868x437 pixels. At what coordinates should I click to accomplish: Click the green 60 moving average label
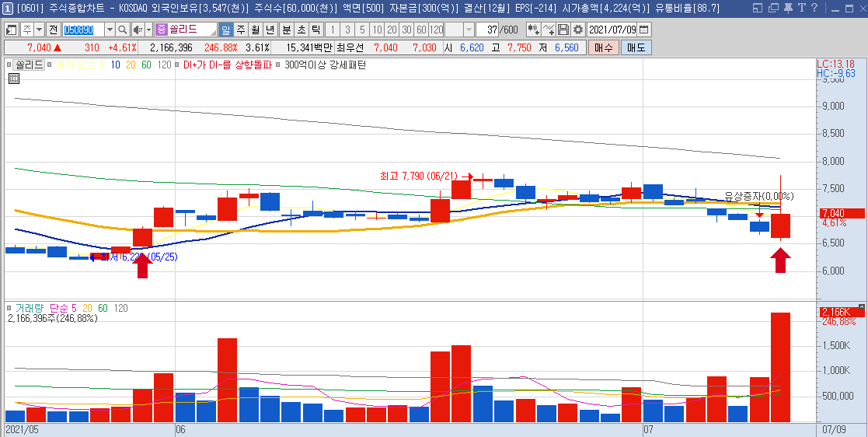pyautogui.click(x=146, y=65)
